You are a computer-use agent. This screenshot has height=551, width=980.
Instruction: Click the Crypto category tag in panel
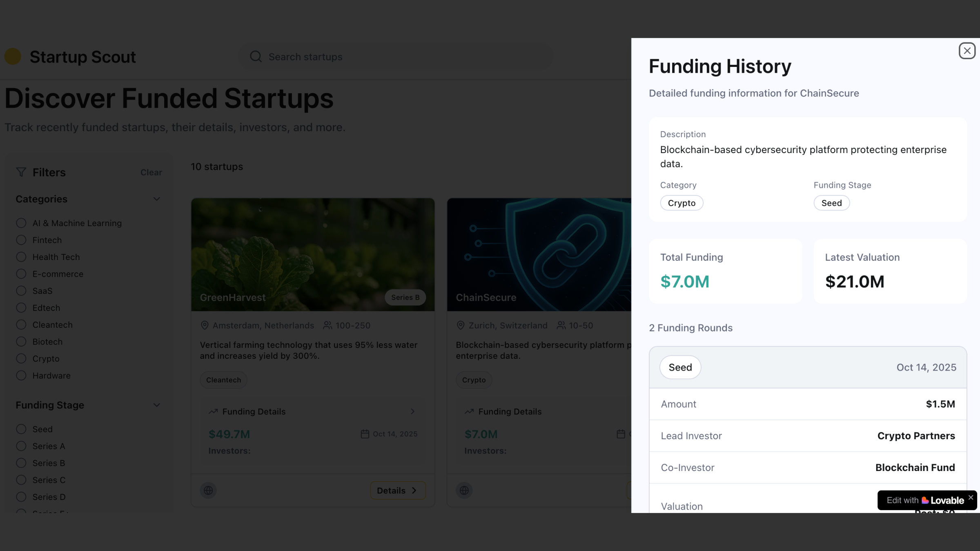click(682, 203)
